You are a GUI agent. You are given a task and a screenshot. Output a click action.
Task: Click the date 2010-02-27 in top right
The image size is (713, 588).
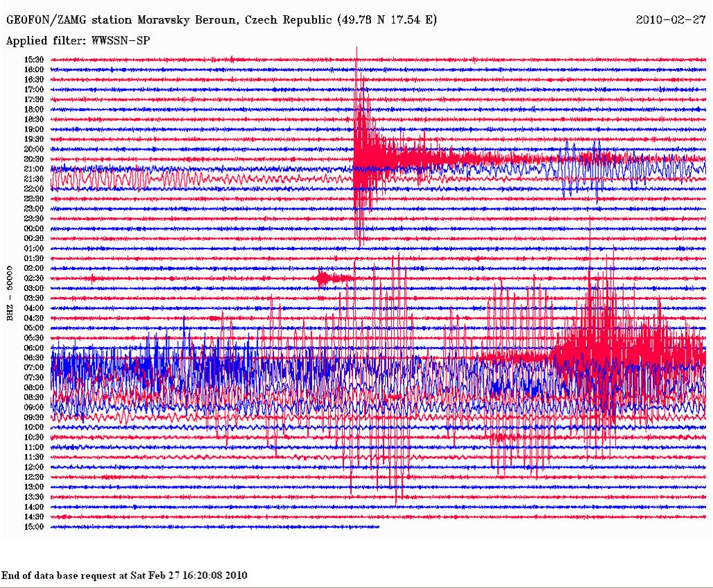(670, 20)
